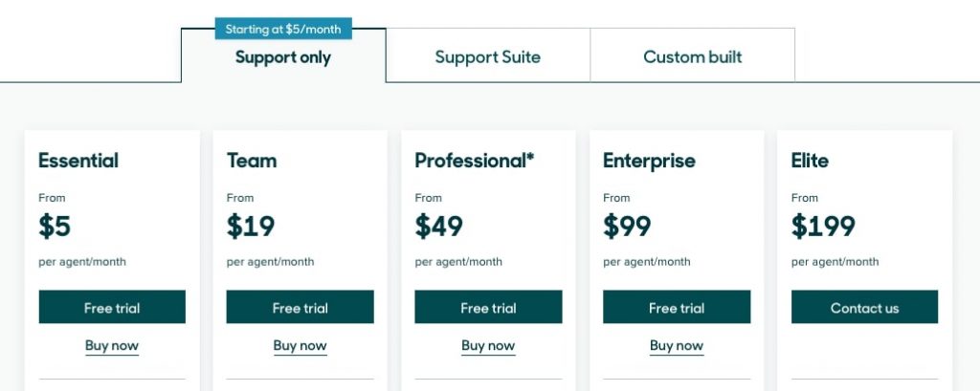The image size is (980, 391).
Task: Start the Professional plan free trial
Action: [x=488, y=308]
